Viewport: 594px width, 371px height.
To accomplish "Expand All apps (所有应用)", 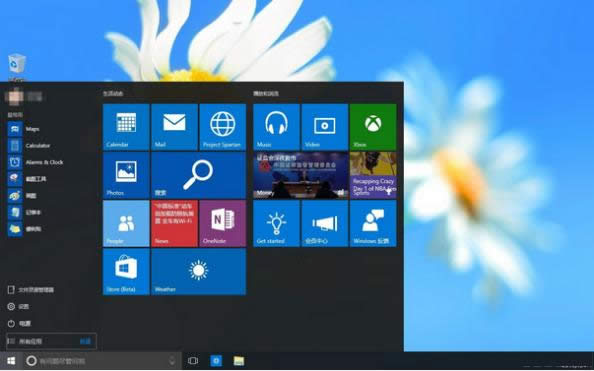I will 51,341.
